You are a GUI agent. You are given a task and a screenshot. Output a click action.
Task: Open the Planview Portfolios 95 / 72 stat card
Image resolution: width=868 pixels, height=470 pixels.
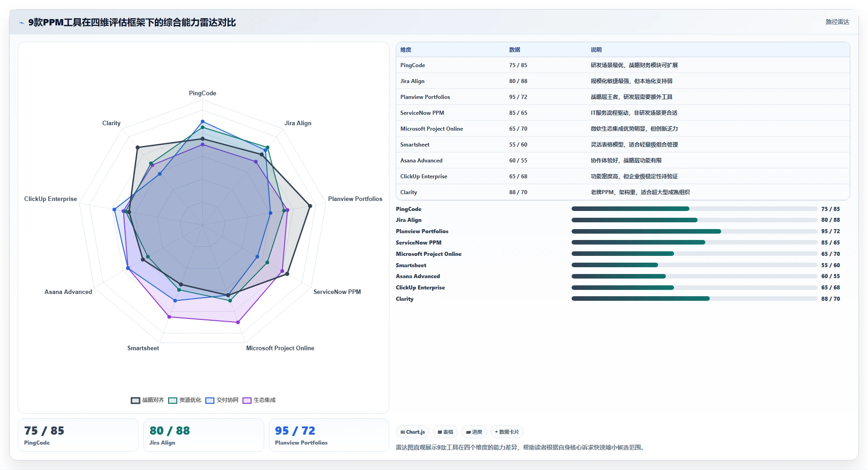click(329, 435)
